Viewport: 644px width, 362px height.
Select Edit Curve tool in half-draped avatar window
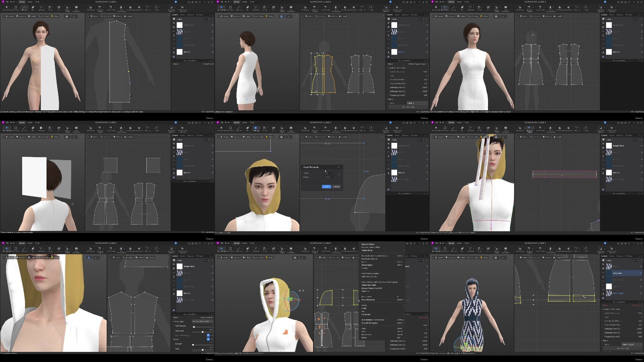[24, 8]
